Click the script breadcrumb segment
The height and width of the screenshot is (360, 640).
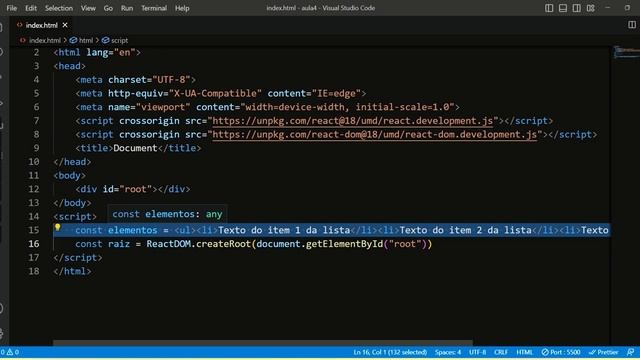(119, 40)
